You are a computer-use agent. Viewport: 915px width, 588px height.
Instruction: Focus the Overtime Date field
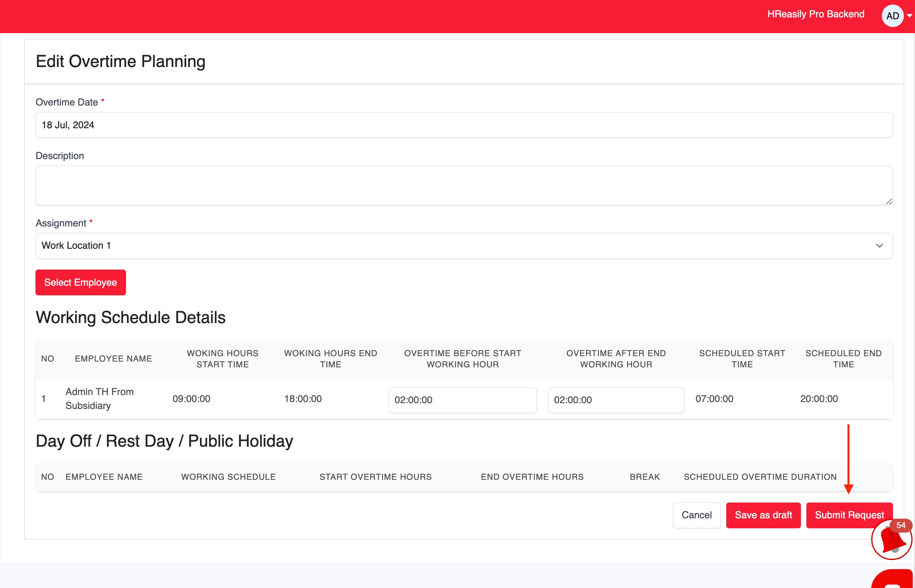point(463,125)
